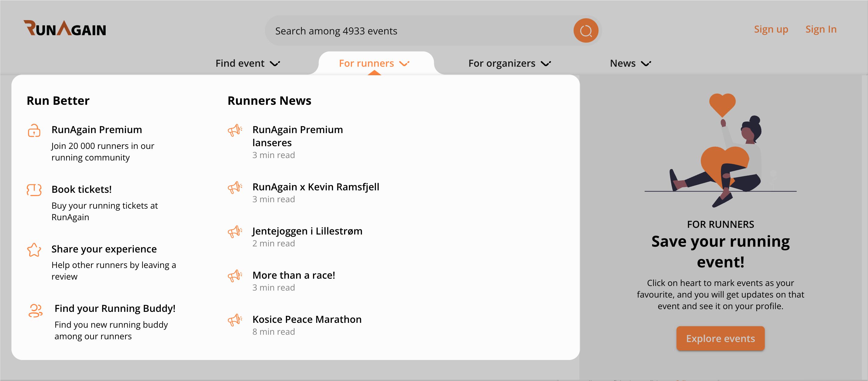The height and width of the screenshot is (381, 868).
Task: Click the FOR RUNNERS label
Action: point(720,224)
